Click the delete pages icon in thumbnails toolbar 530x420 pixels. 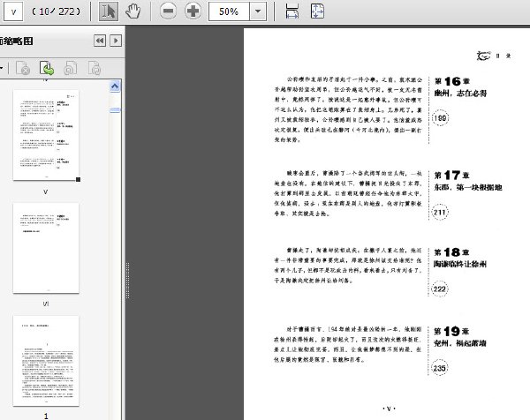23,68
